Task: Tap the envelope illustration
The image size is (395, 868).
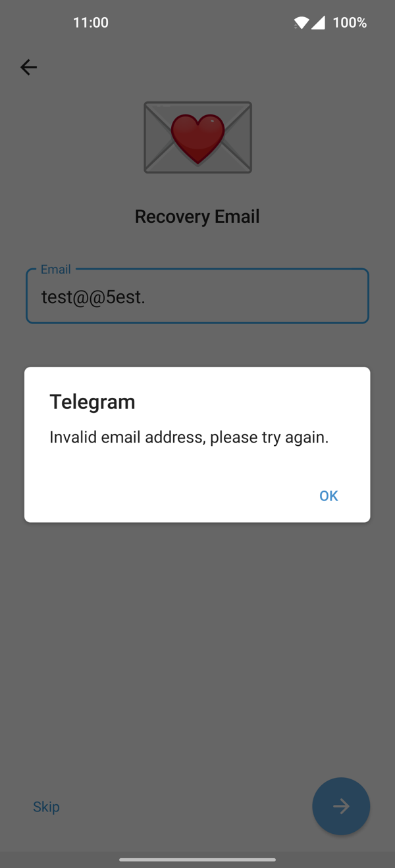Action: pyautogui.click(x=197, y=137)
